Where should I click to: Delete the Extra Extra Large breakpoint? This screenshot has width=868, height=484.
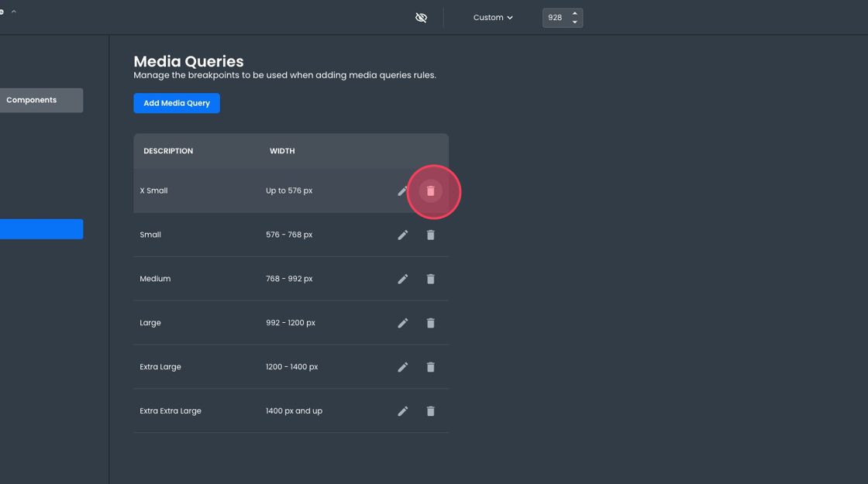431,411
